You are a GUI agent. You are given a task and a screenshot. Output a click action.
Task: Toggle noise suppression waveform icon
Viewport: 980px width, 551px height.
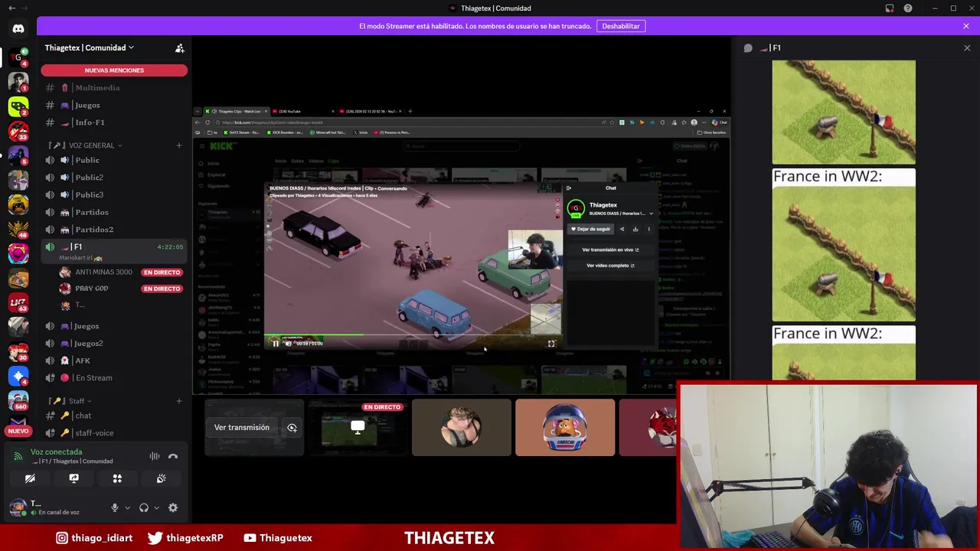coord(155,456)
